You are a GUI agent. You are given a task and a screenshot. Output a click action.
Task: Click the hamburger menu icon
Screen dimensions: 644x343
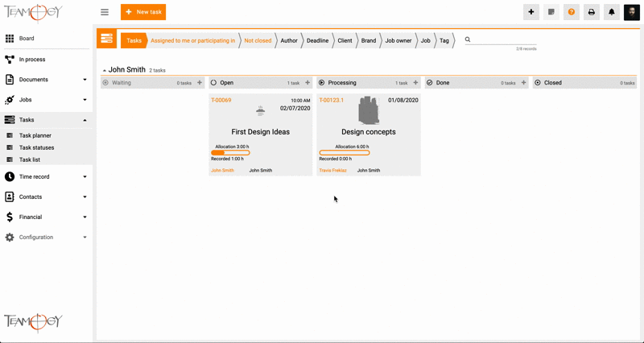[x=105, y=12]
